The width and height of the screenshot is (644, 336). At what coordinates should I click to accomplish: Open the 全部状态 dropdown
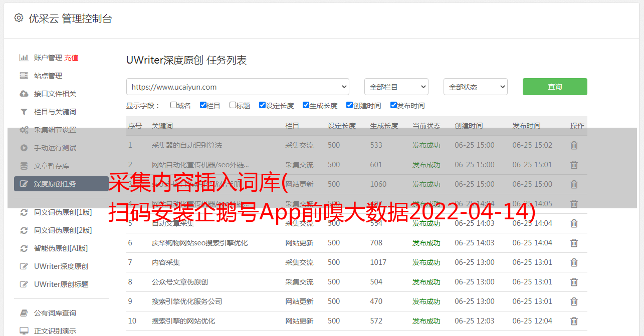click(476, 87)
